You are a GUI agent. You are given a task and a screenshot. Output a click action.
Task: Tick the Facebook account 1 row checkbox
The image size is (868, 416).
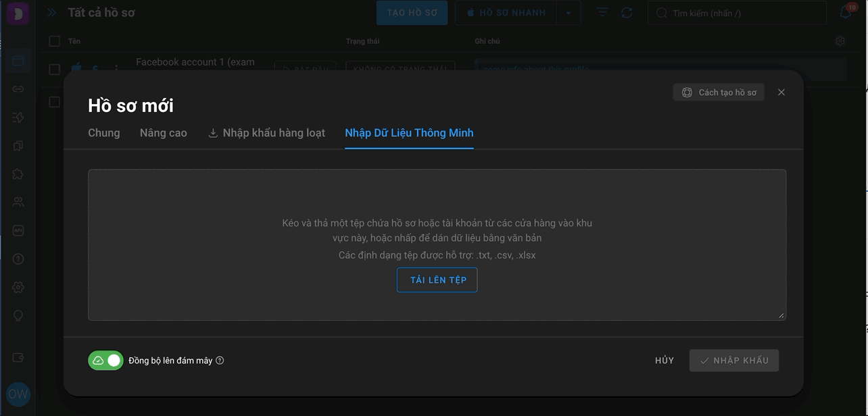pyautogui.click(x=55, y=69)
